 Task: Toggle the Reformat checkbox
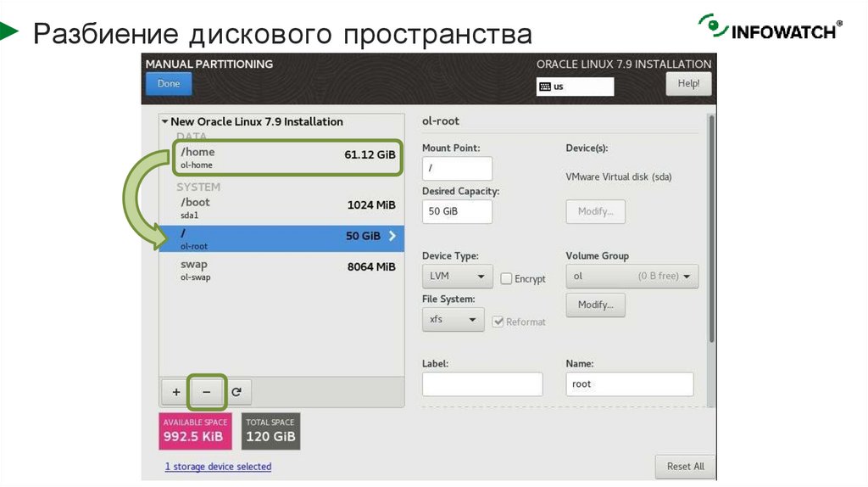click(498, 322)
